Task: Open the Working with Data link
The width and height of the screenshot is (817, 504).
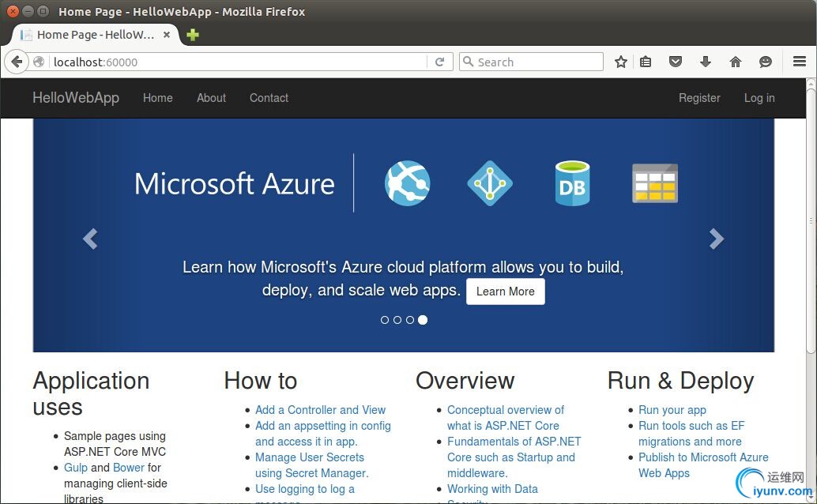Action: [x=492, y=489]
